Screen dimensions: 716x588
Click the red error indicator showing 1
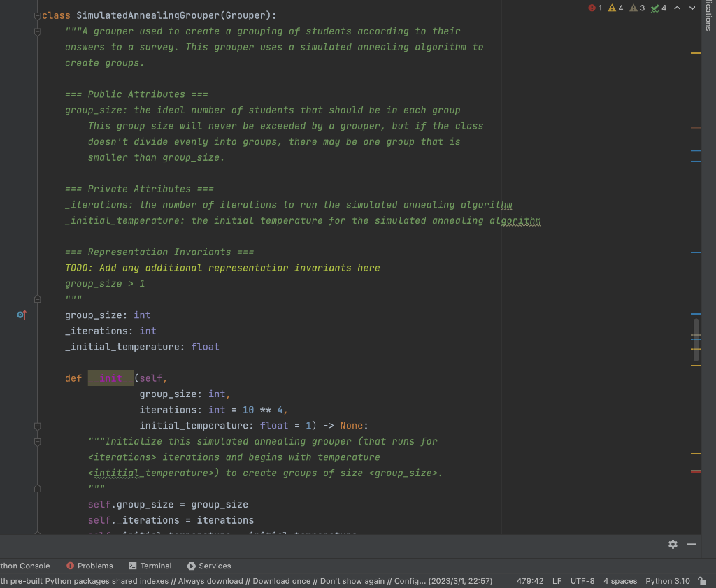(x=595, y=8)
